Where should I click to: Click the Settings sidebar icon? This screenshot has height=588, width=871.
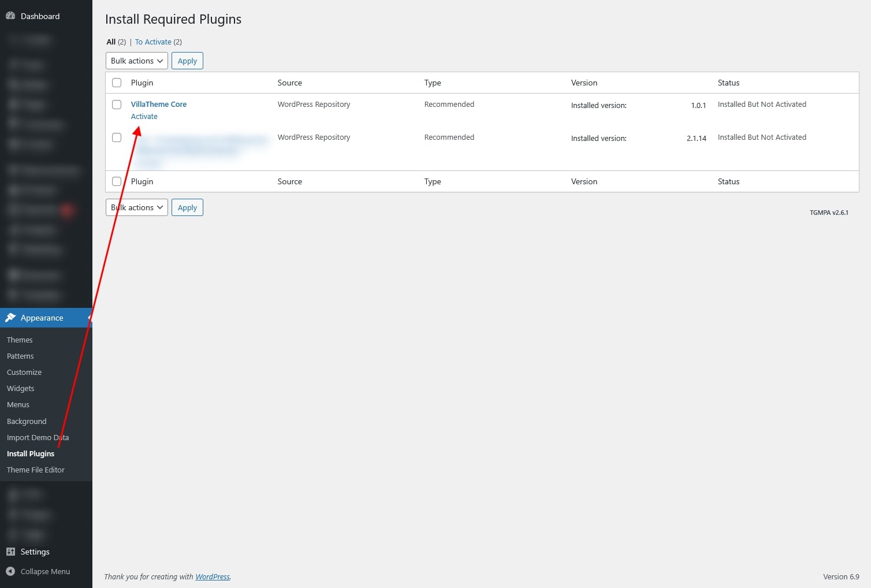(10, 552)
